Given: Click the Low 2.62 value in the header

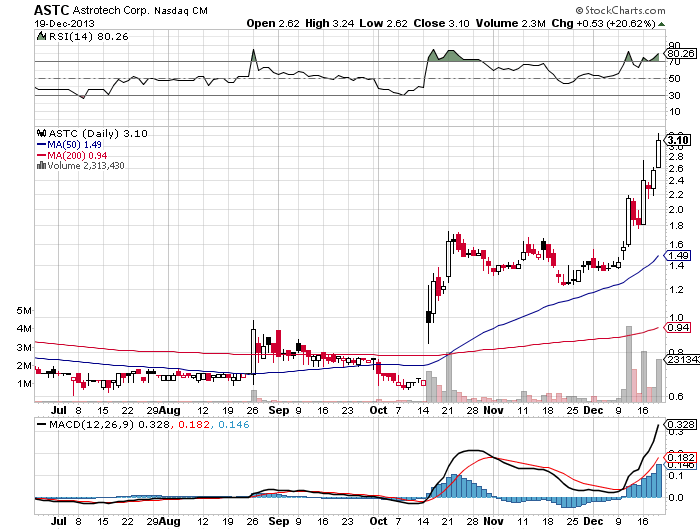Looking at the screenshot, I should click(383, 23).
